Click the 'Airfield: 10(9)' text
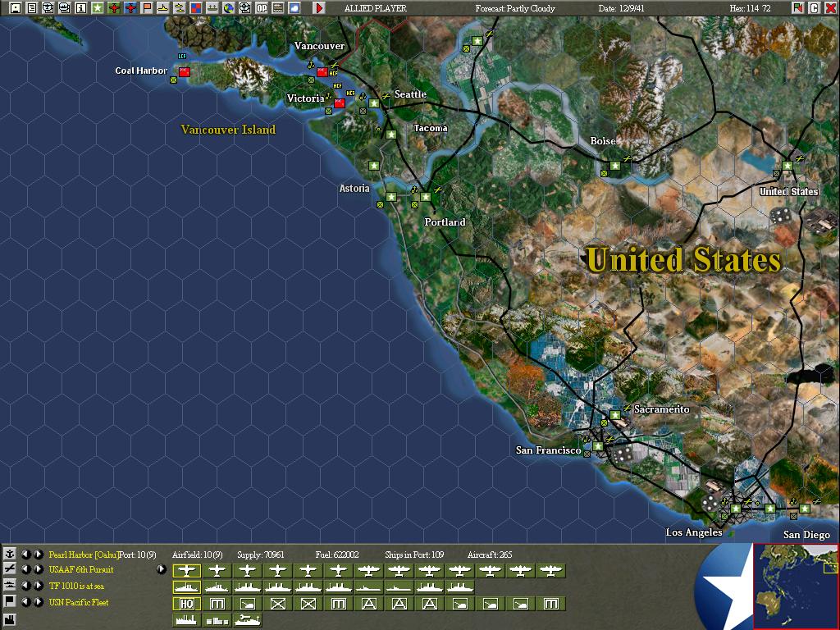The height and width of the screenshot is (630, 840). coord(197,555)
